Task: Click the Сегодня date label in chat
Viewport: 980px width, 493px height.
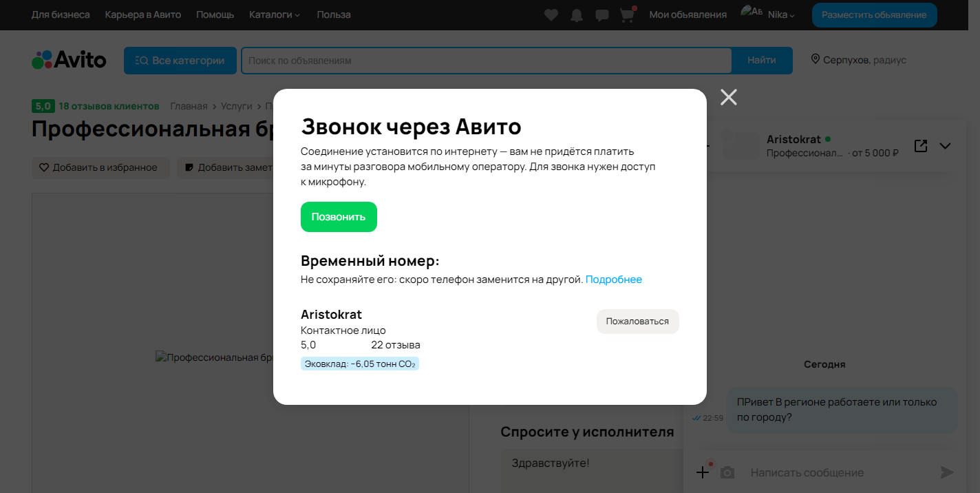Action: pos(824,364)
